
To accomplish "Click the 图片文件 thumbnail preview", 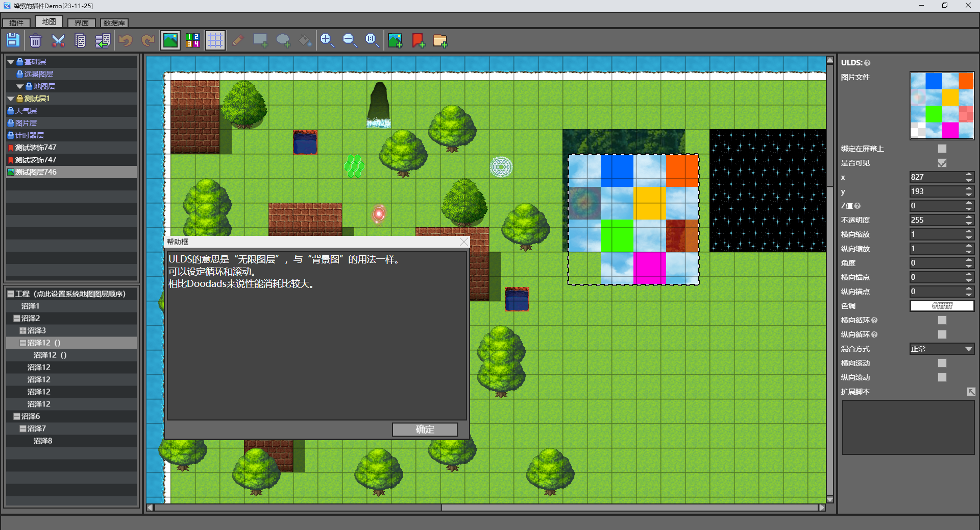I will 942,106.
